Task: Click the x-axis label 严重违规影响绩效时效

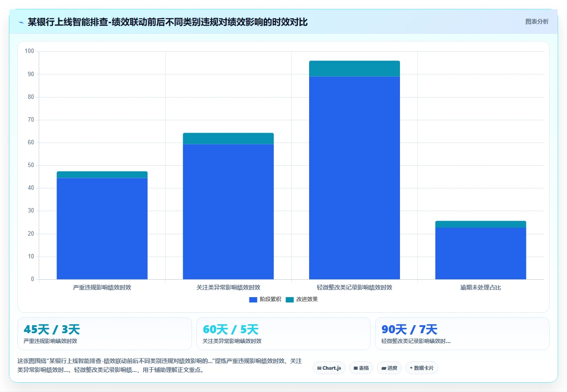Action: point(102,288)
